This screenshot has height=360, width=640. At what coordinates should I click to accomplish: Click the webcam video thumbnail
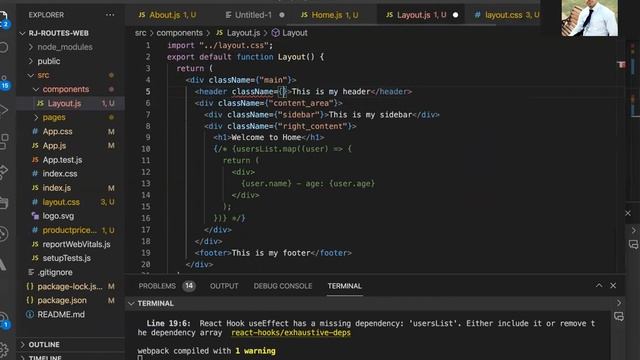click(x=589, y=18)
